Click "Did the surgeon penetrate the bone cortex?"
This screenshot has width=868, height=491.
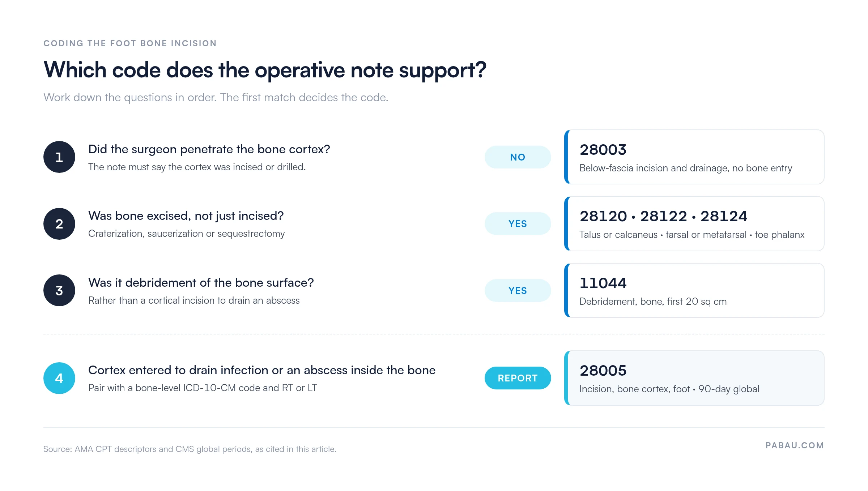pyautogui.click(x=209, y=149)
